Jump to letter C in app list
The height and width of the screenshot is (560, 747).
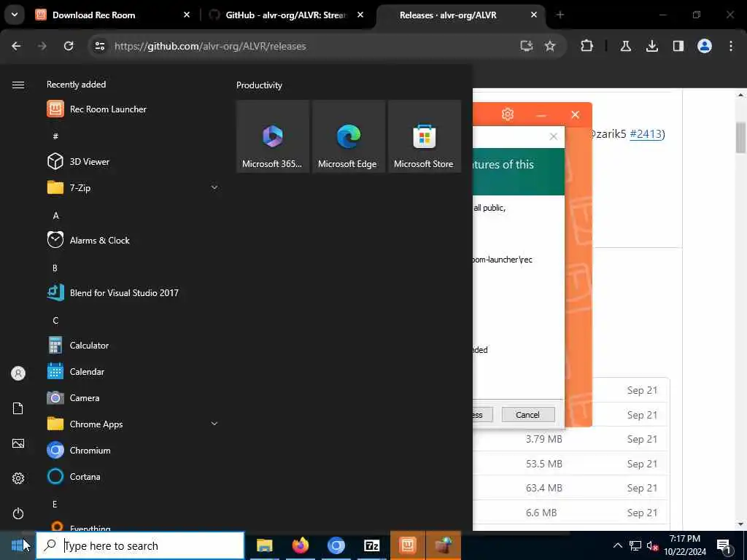[55, 321]
